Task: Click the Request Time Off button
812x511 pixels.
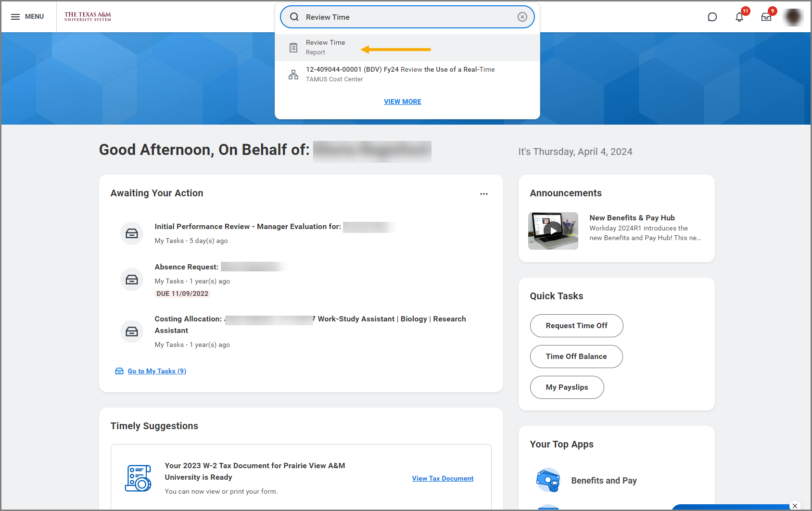Action: pyautogui.click(x=576, y=326)
